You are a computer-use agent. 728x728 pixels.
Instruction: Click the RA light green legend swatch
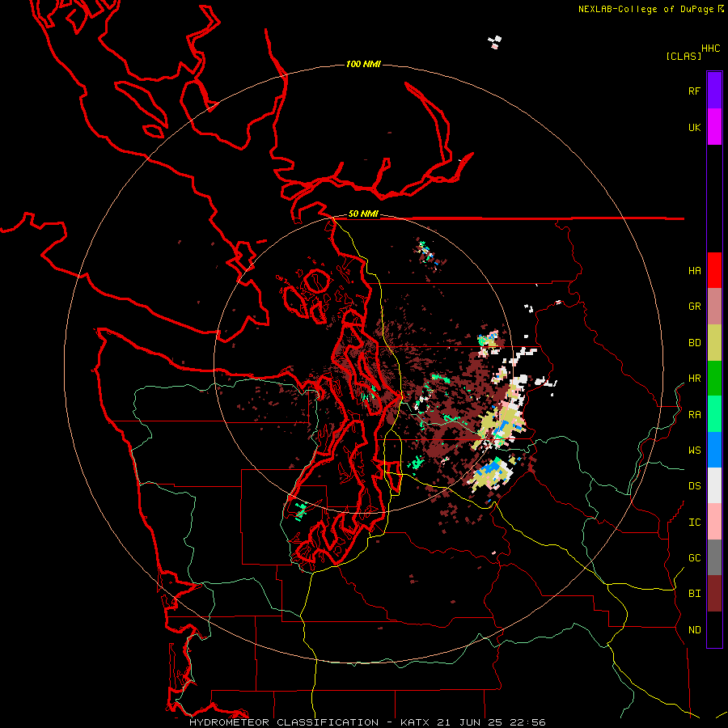pos(714,414)
